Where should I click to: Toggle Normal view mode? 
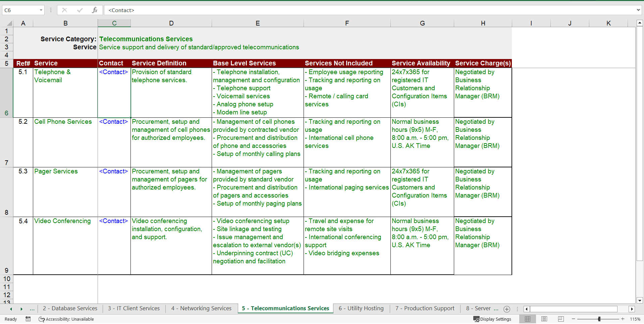coord(528,319)
